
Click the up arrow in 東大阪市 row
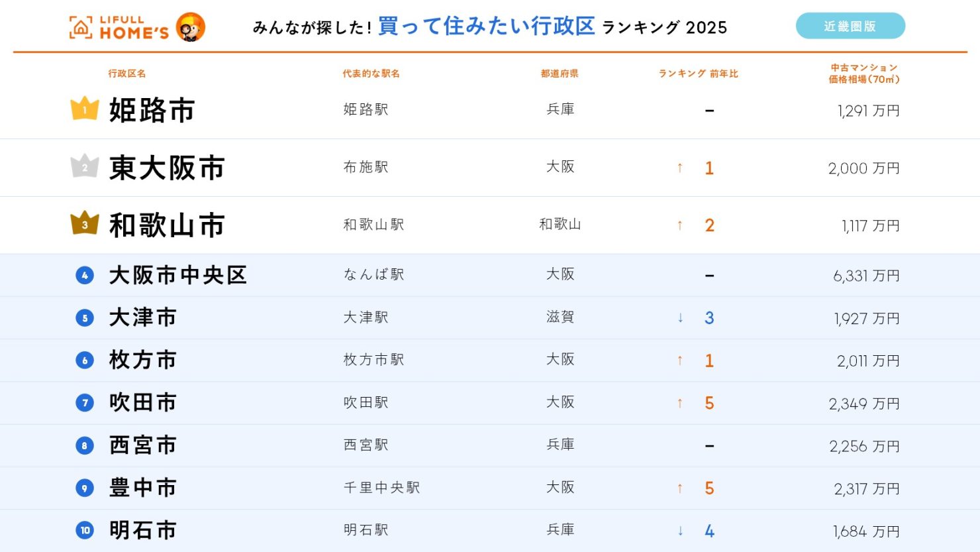[x=680, y=168]
